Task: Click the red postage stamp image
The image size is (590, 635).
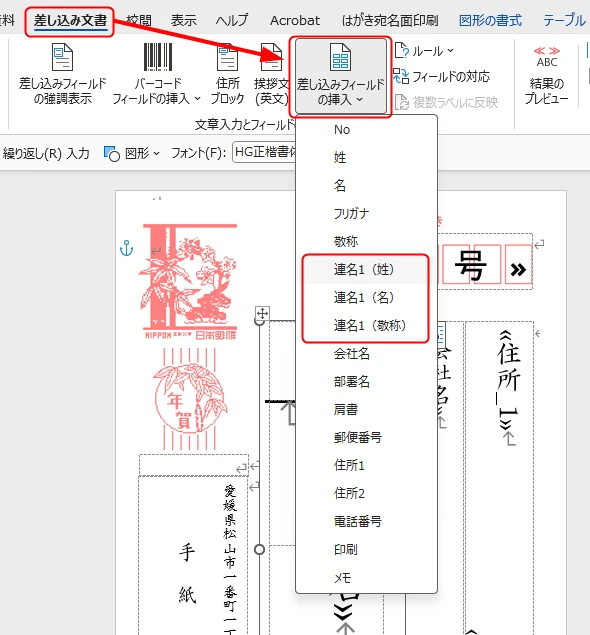Action: [189, 282]
